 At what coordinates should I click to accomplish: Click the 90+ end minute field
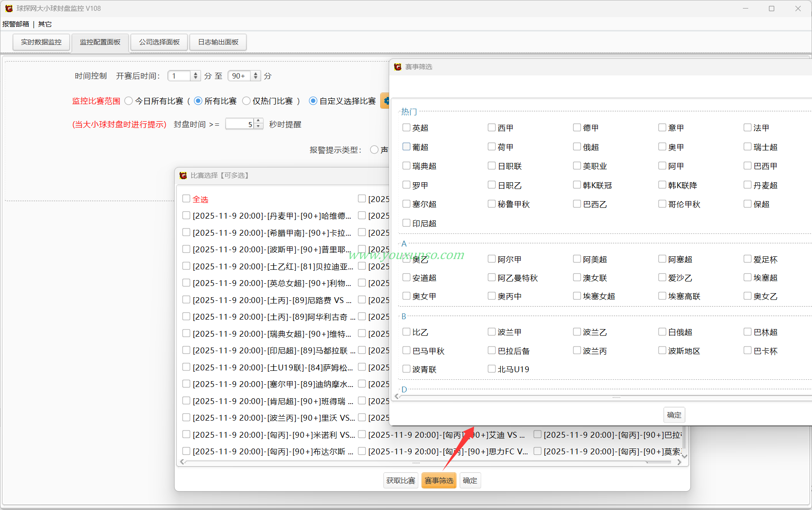(240, 76)
